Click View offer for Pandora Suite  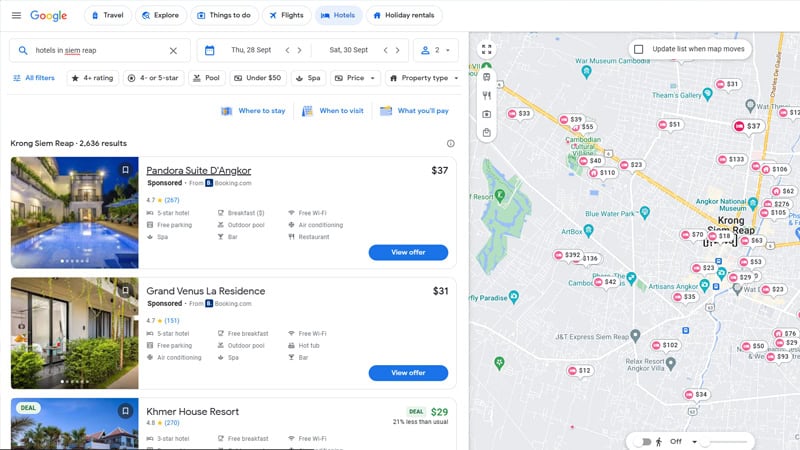tap(408, 252)
